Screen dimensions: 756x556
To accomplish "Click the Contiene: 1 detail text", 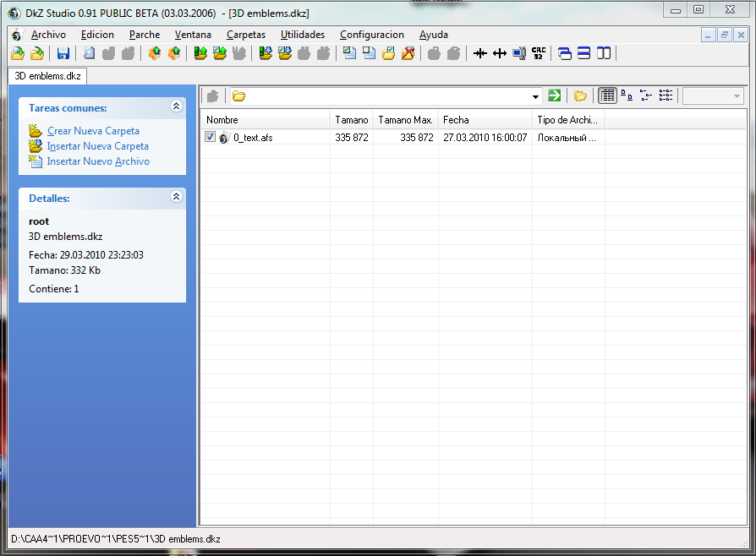I will coord(54,289).
